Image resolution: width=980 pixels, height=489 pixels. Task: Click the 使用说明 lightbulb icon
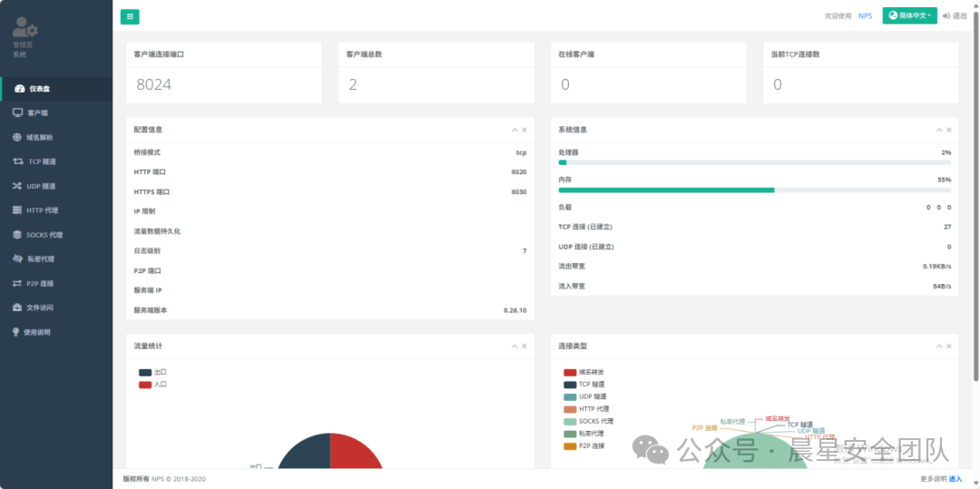(x=15, y=332)
